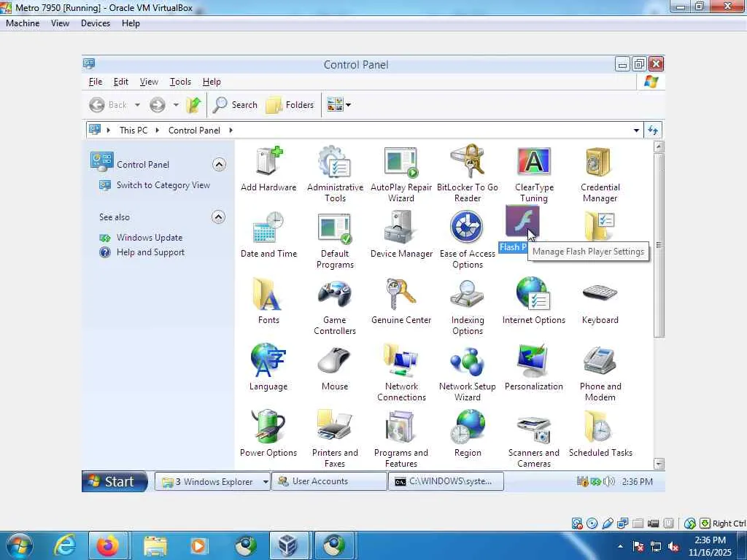Expand the Control Panel breadcrumb arrow
747x560 pixels.
(231, 131)
